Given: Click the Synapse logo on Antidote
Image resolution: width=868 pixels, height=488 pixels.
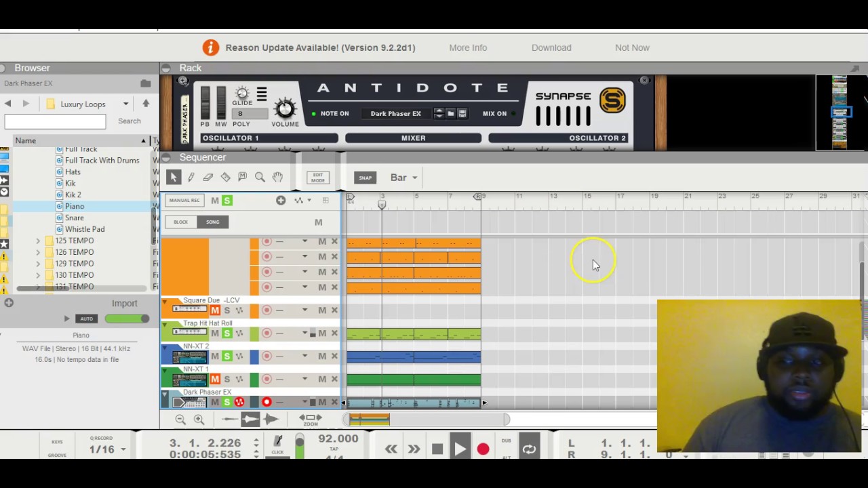Looking at the screenshot, I should (612, 101).
